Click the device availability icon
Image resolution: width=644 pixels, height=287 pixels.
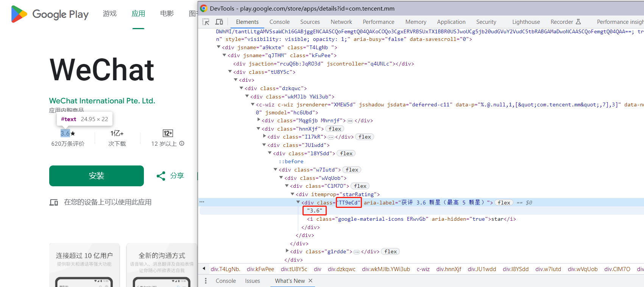[54, 203]
